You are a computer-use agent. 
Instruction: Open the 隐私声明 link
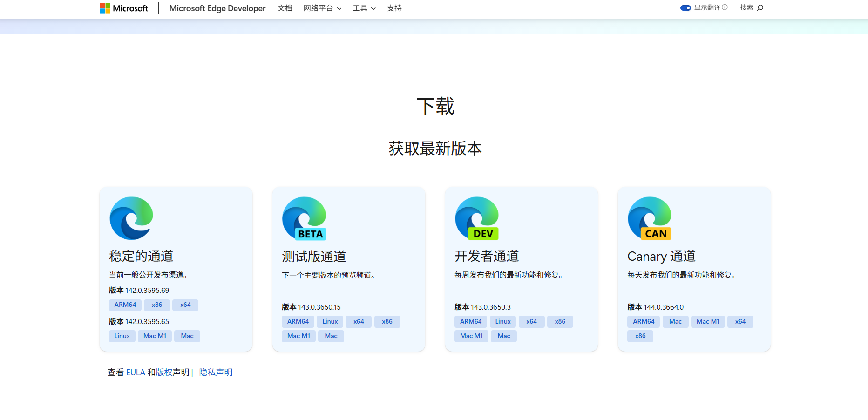tap(216, 373)
